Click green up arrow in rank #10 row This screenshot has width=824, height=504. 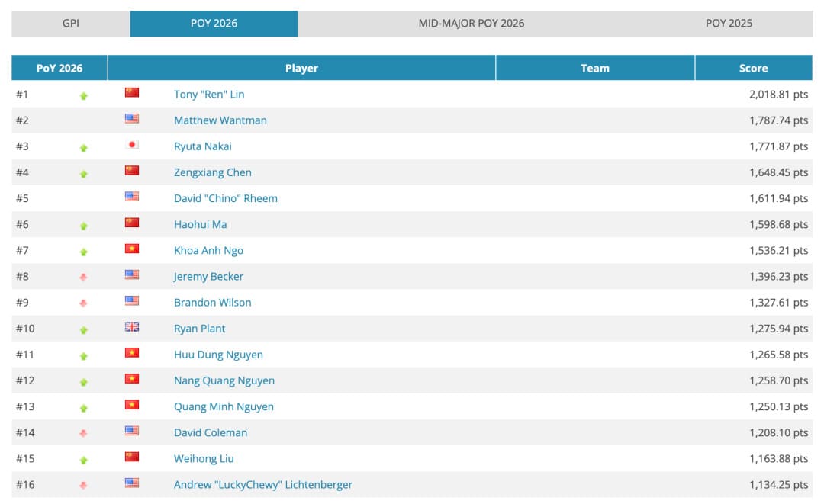click(84, 329)
